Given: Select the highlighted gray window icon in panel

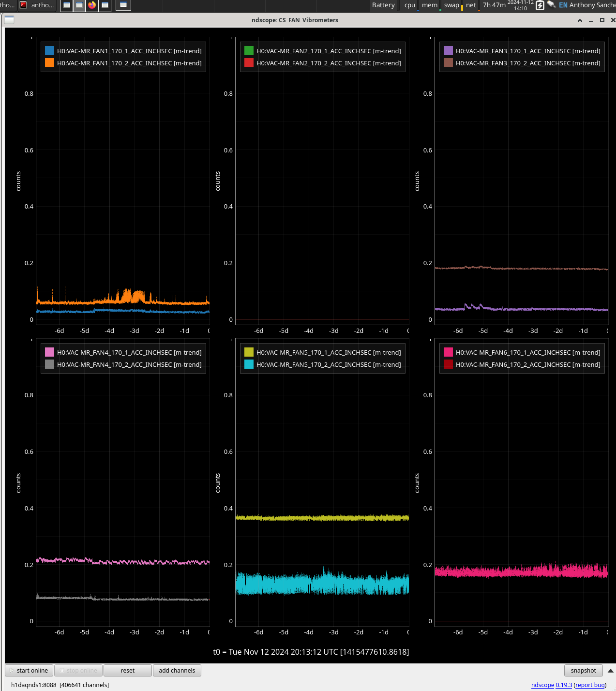Looking at the screenshot, I should (x=79, y=5).
